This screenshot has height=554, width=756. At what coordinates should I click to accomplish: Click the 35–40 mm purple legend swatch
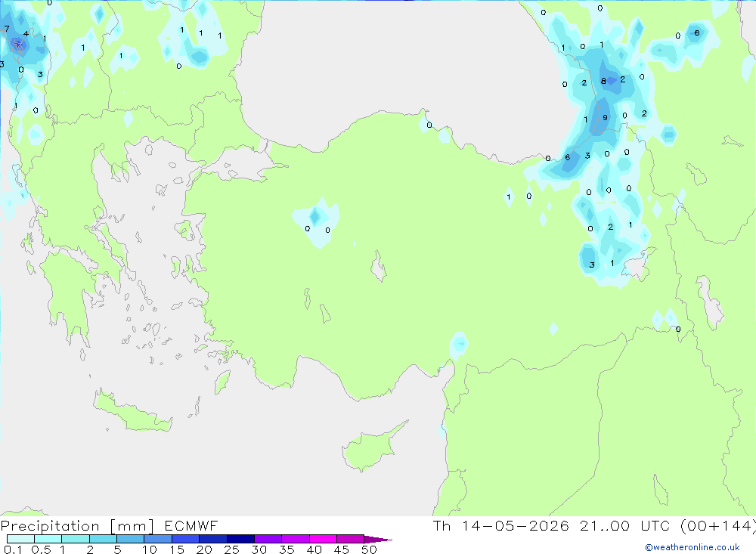tap(296, 539)
